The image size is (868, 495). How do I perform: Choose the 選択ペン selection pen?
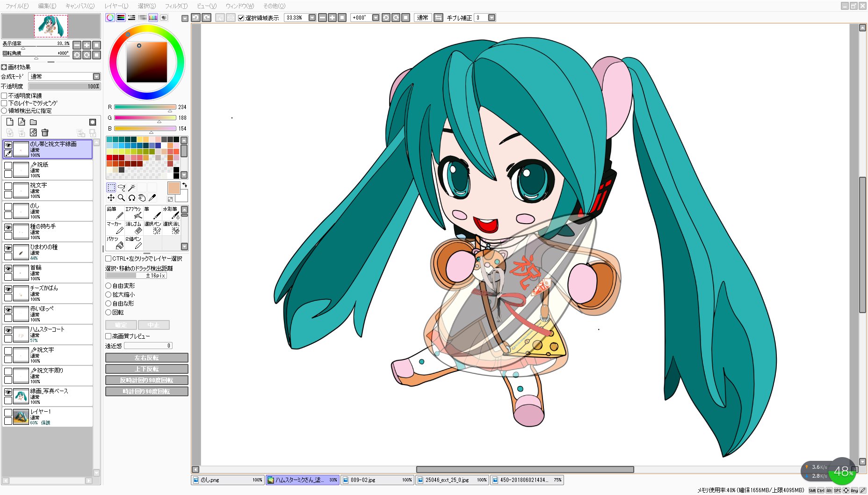pos(152,228)
